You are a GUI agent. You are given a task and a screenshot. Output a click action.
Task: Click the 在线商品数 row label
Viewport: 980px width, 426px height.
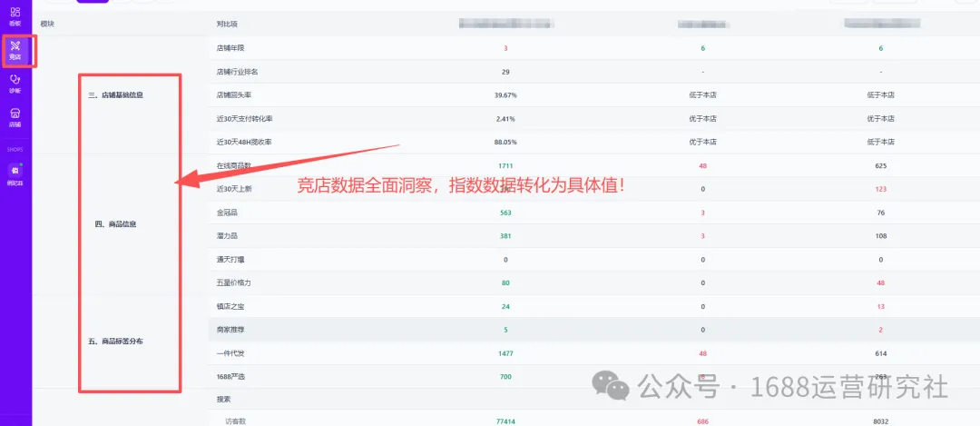(x=234, y=166)
